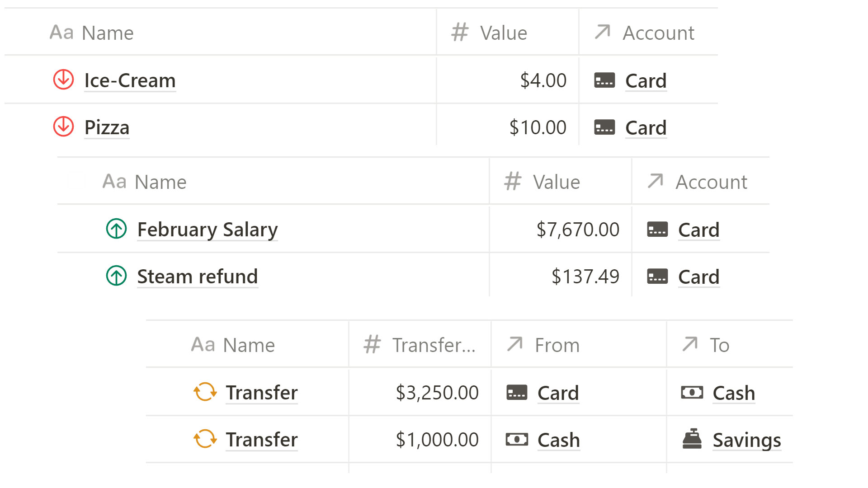Open the Savings account link
868x488 pixels.
pos(746,440)
